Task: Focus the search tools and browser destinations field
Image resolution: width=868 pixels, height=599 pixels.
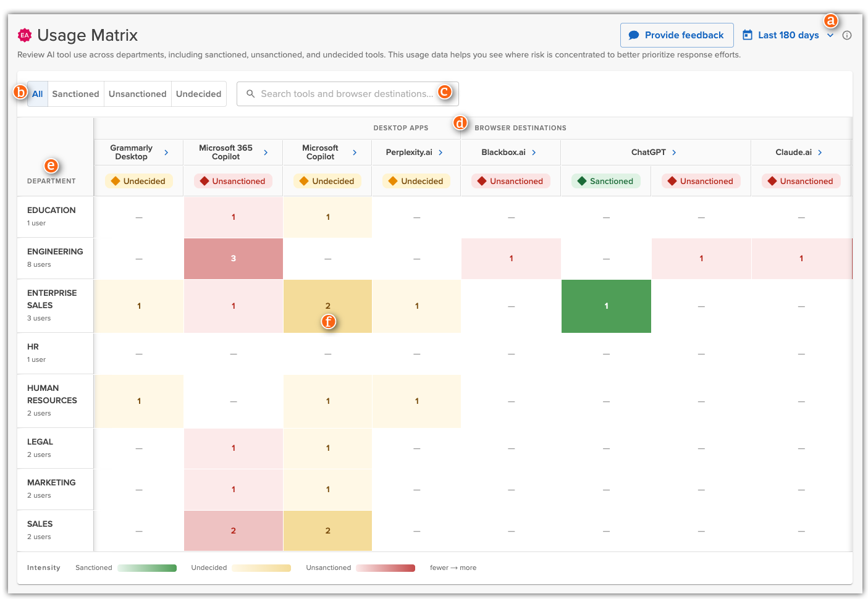Action: click(x=348, y=94)
